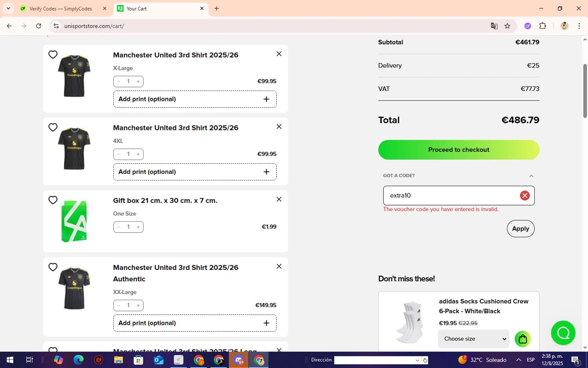Image resolution: width=588 pixels, height=368 pixels.
Task: Launch Microsoft Edge from taskbar
Action: pos(78,360)
